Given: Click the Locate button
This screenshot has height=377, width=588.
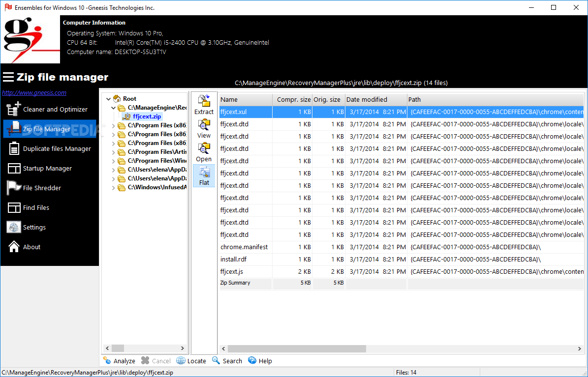Looking at the screenshot, I should (191, 361).
